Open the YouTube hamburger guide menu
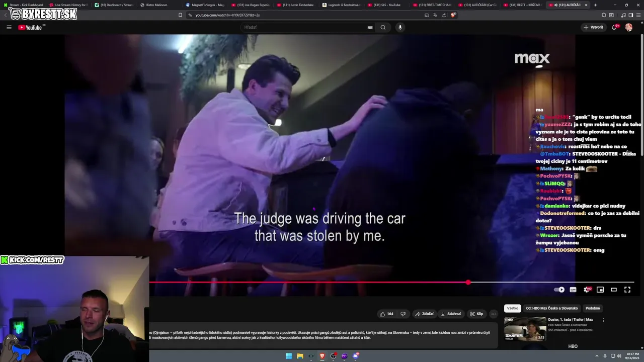Image resolution: width=644 pixels, height=362 pixels. (x=9, y=27)
